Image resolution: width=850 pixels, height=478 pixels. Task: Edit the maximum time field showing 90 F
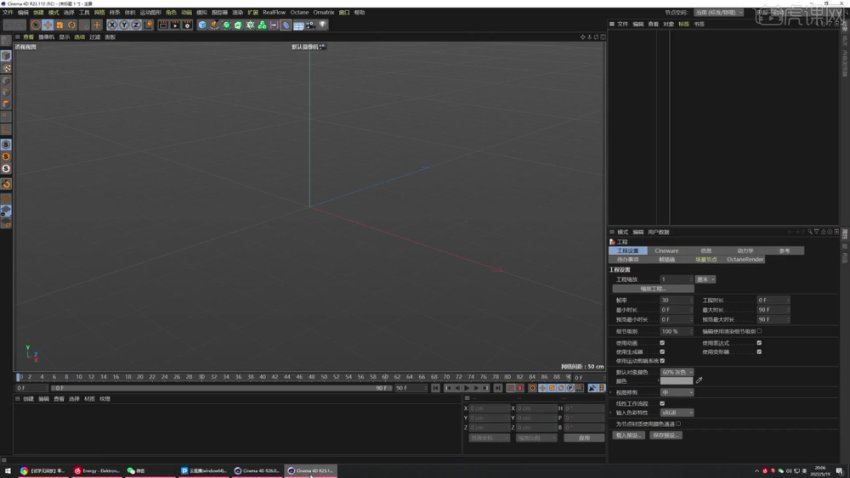click(772, 309)
